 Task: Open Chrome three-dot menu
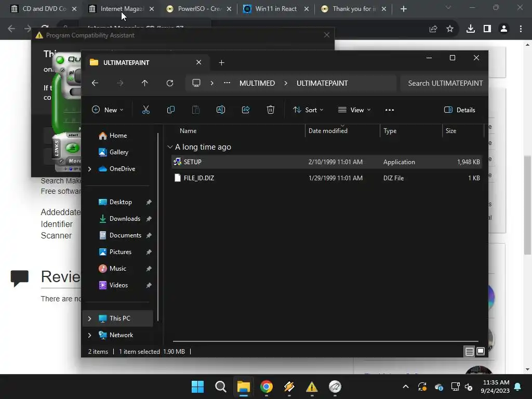click(x=521, y=29)
